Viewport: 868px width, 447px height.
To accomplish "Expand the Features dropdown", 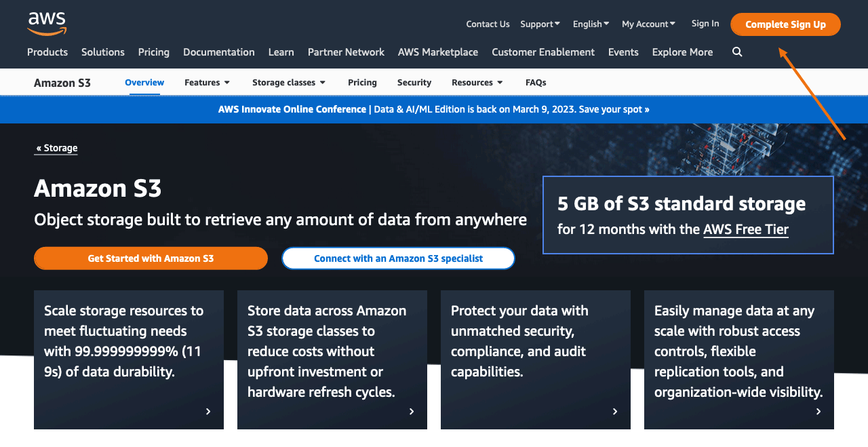I will pos(207,82).
